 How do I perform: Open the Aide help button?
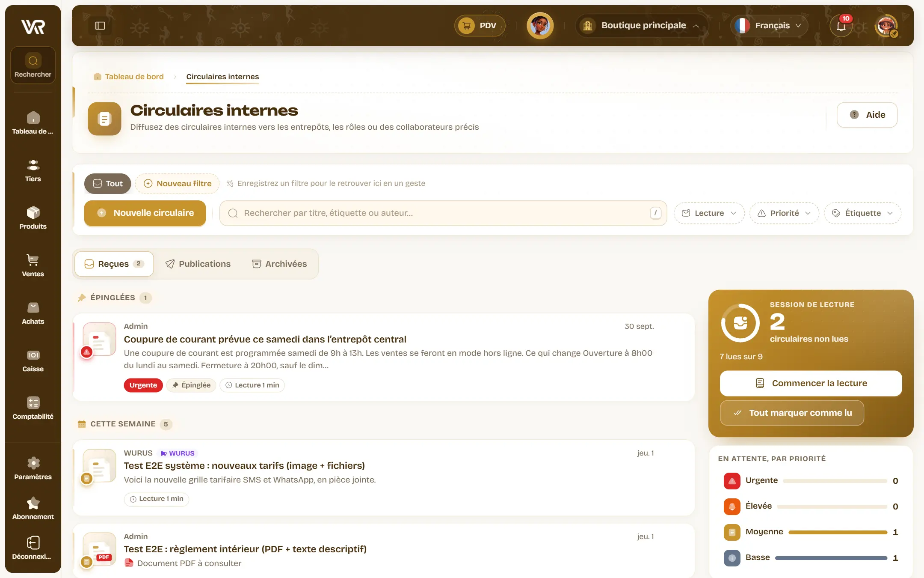tap(867, 115)
